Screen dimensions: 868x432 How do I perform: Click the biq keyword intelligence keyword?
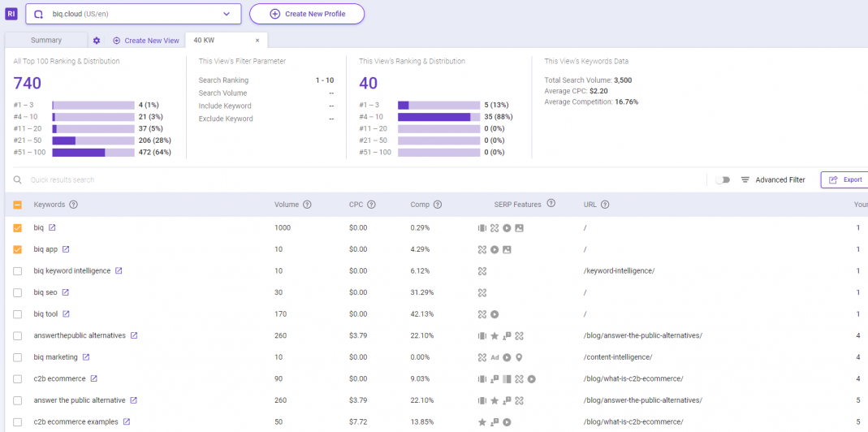pyautogui.click(x=72, y=271)
